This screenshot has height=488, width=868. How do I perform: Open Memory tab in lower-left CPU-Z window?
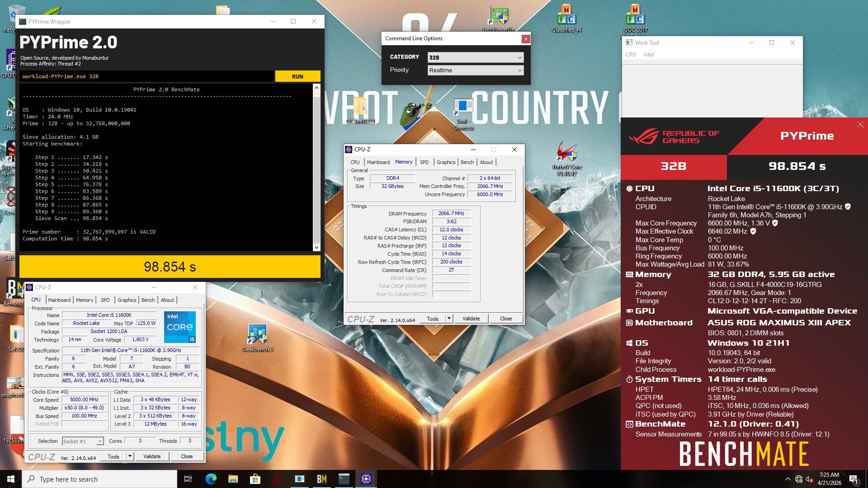coord(85,300)
